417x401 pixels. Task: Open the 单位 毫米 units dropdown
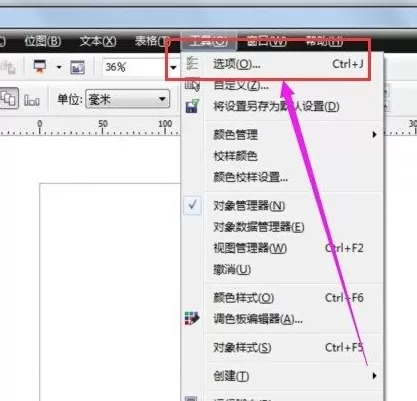coord(128,99)
